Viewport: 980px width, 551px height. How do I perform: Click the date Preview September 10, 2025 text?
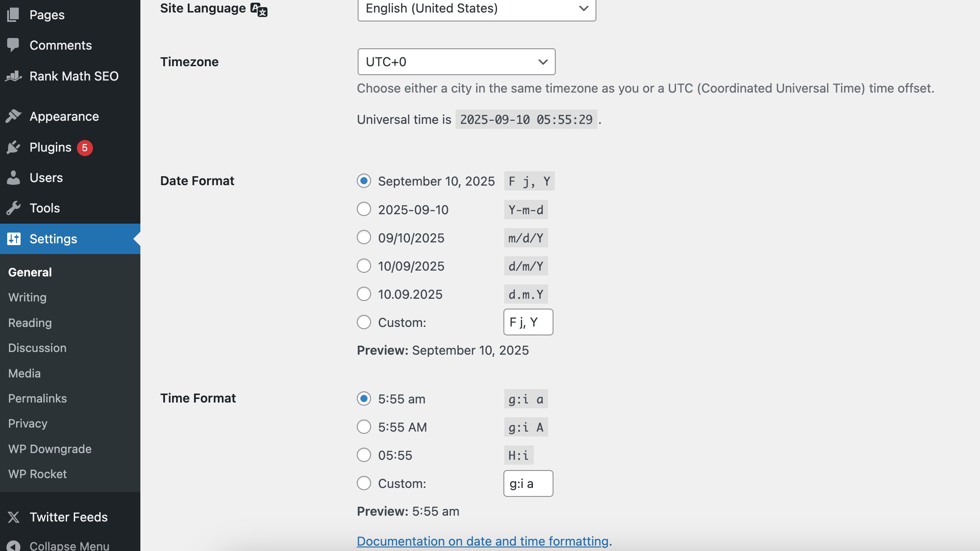[x=443, y=350]
